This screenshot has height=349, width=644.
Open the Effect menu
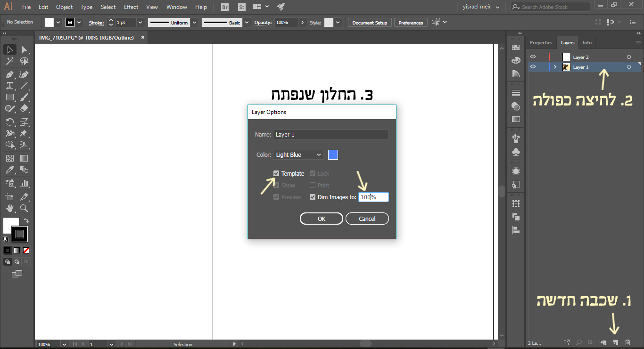(131, 7)
